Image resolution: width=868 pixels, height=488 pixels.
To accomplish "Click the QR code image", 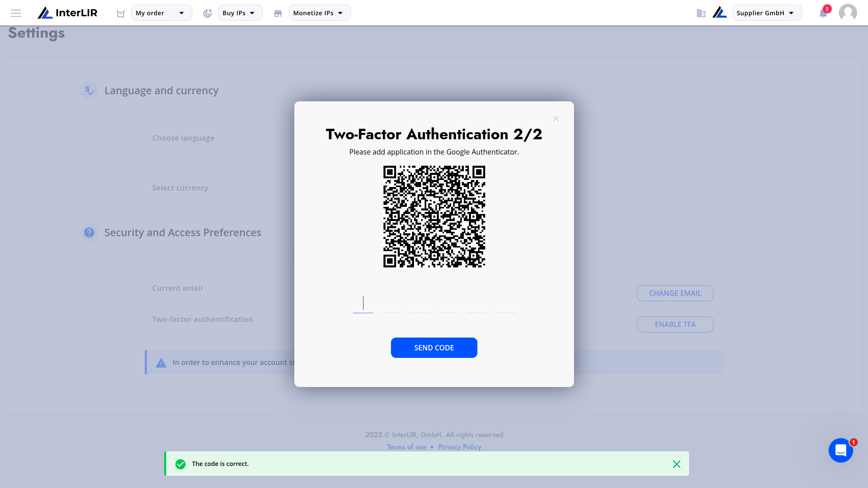I will coord(434,217).
